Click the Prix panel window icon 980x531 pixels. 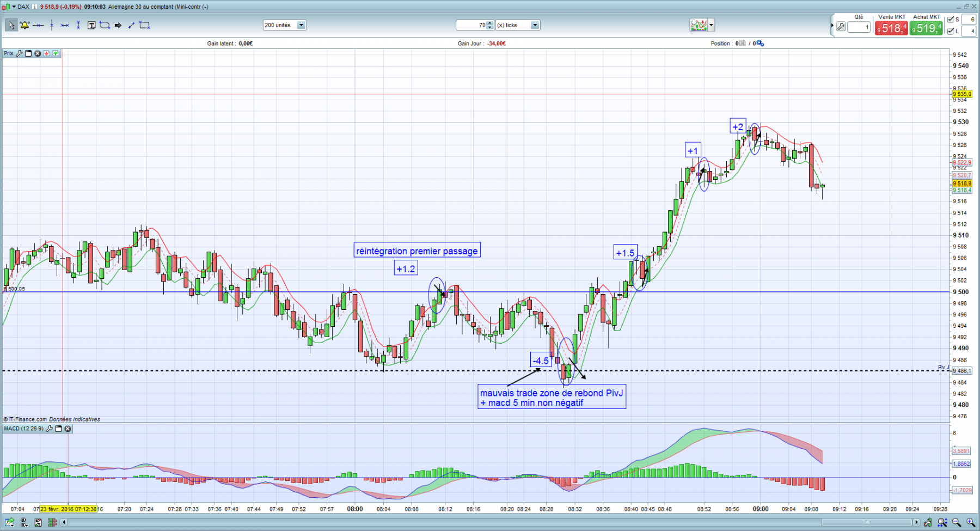pos(28,53)
